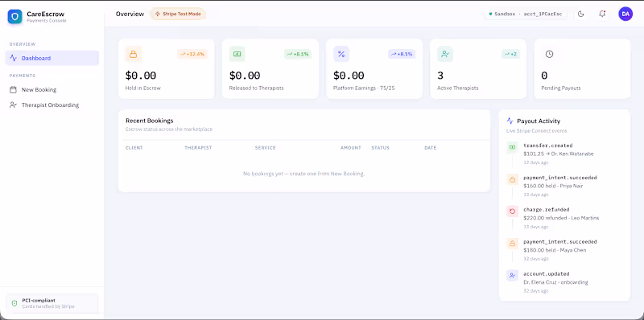The width and height of the screenshot is (644, 320).
Task: Click the Recent Bookings heading
Action: click(x=150, y=121)
